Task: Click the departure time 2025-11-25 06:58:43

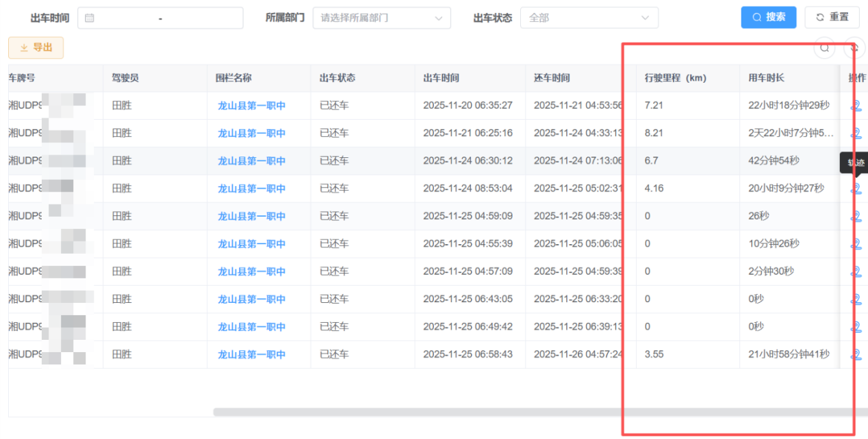Action: [x=468, y=354]
